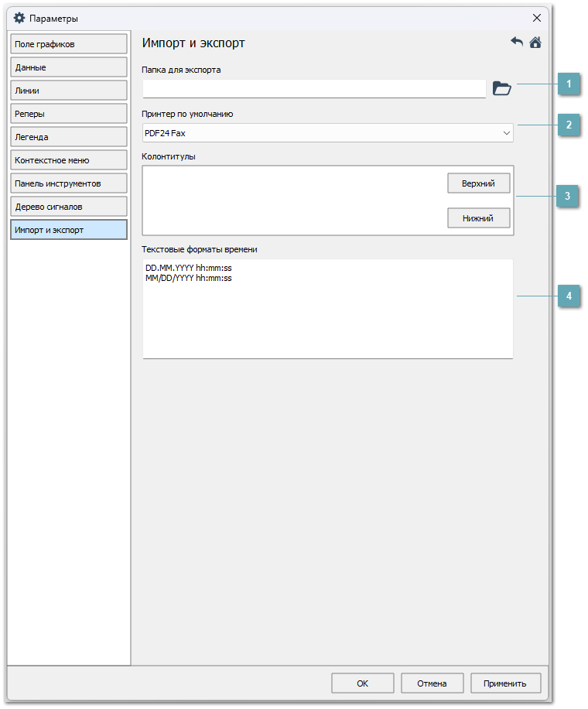
Task: Switch to Панель инструментов section
Action: coord(69,183)
